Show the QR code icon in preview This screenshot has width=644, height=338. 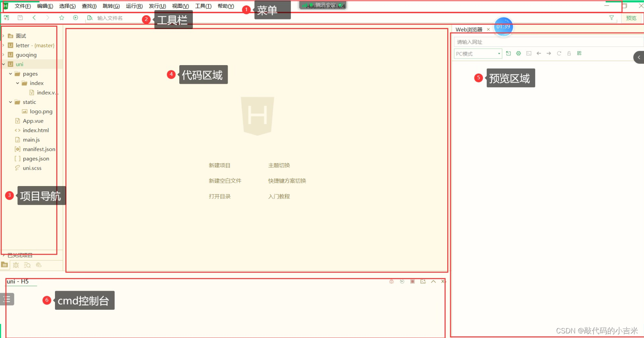pos(579,53)
